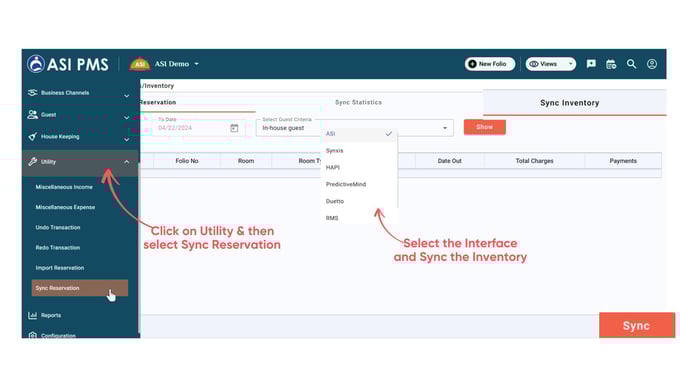Click the Configuration gear icon
The image size is (688, 387).
pyautogui.click(x=32, y=335)
